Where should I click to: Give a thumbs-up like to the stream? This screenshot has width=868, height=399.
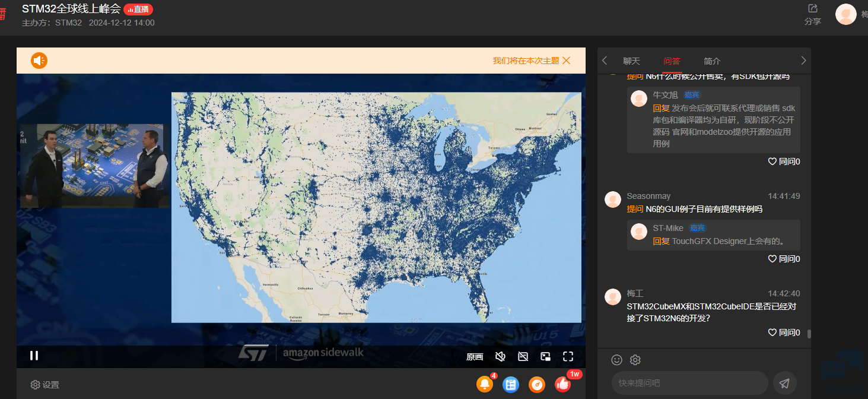(562, 384)
